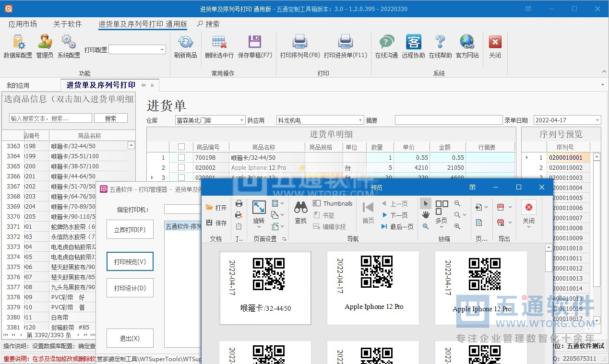The width and height of the screenshot is (609, 364).
Task: Click the print icon in preview toolbar
Action: (239, 204)
